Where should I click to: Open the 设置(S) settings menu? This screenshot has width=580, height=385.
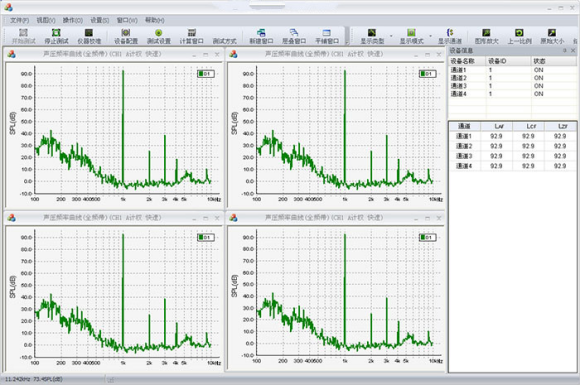(x=100, y=20)
